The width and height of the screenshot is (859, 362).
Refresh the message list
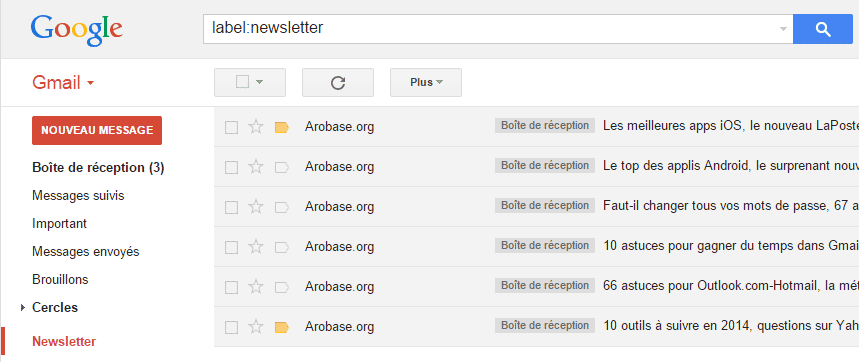[338, 82]
